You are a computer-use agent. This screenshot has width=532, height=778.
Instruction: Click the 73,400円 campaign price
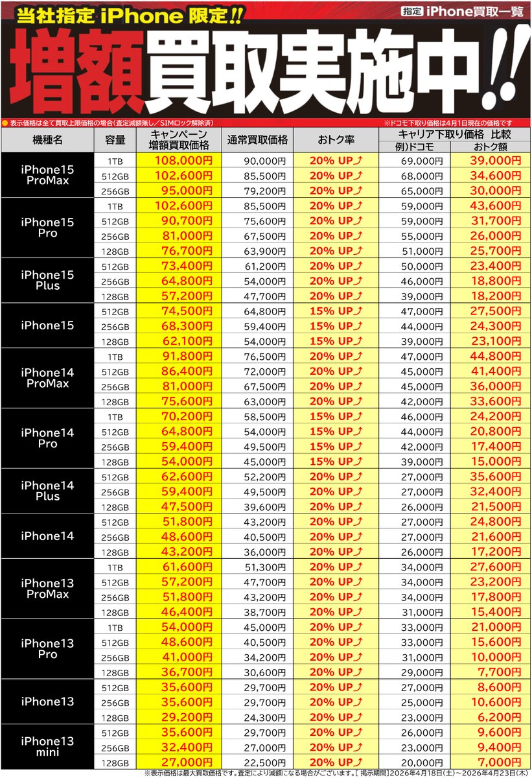point(187,266)
